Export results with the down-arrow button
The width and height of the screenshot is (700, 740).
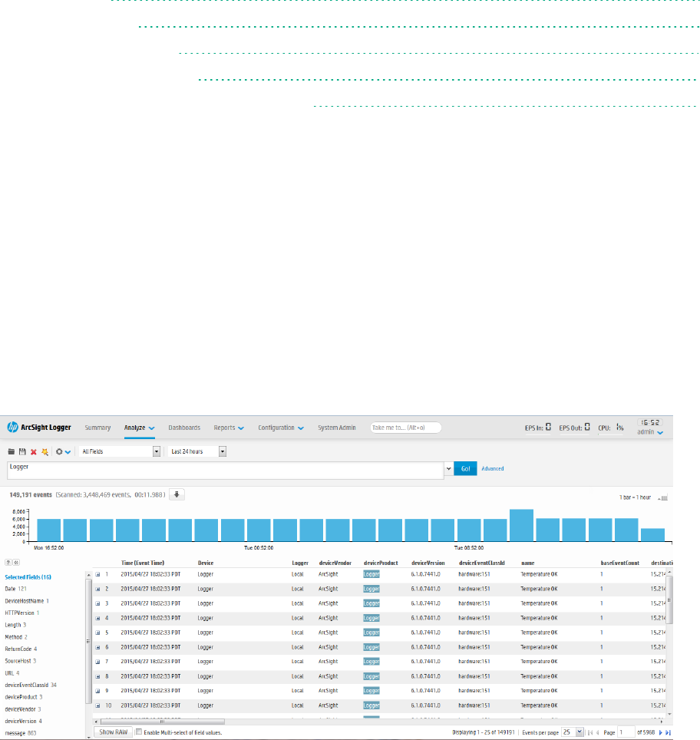pyautogui.click(x=177, y=494)
